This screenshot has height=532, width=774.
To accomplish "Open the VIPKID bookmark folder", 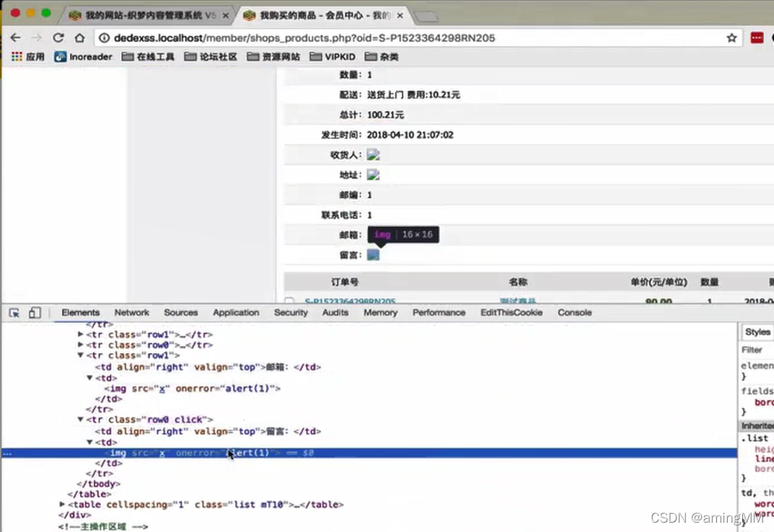I will tap(333, 57).
